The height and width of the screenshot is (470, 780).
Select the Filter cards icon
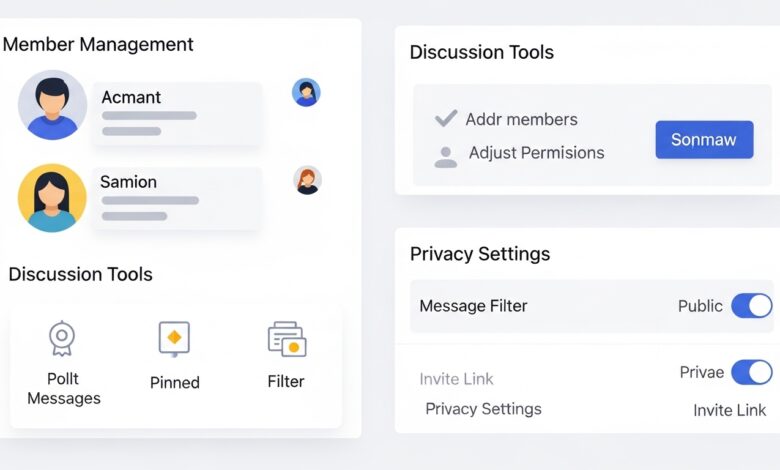click(x=286, y=339)
